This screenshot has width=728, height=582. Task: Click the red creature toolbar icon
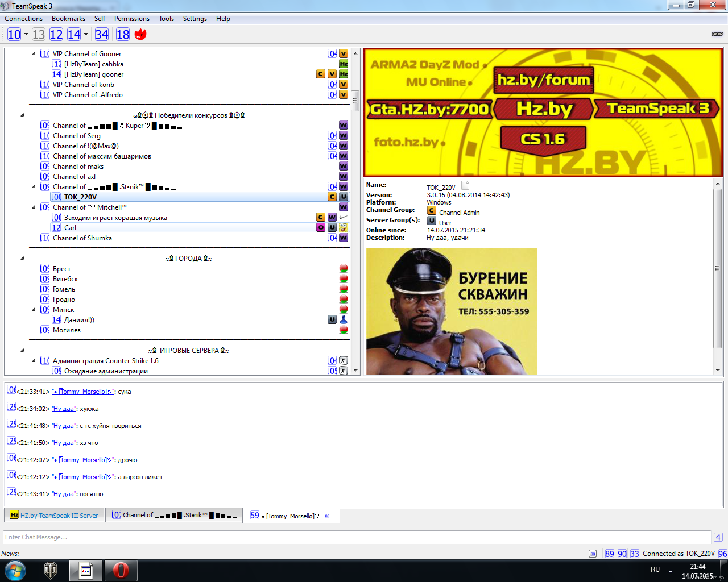(140, 35)
